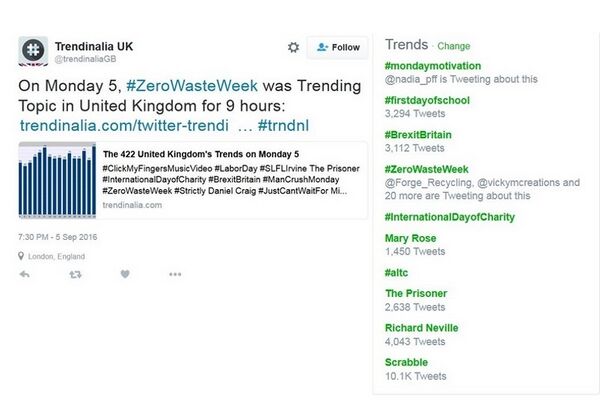Change the Trends location
This screenshot has width=600, height=408.
tap(453, 46)
